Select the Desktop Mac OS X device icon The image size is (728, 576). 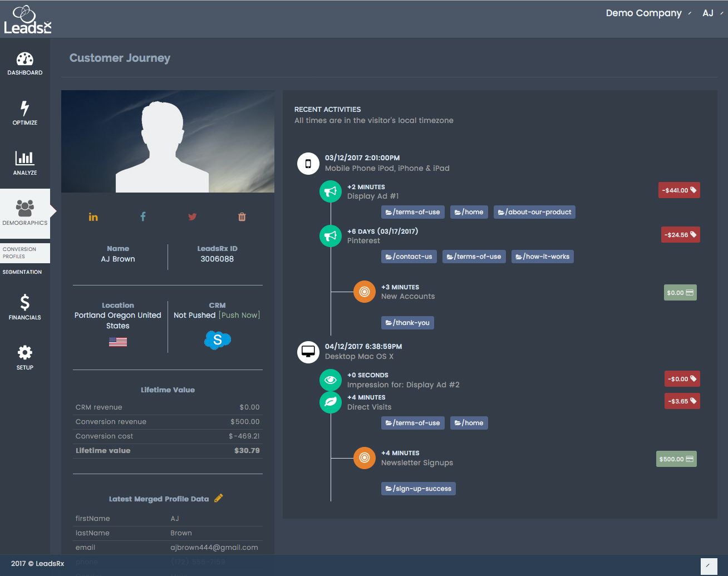point(308,352)
